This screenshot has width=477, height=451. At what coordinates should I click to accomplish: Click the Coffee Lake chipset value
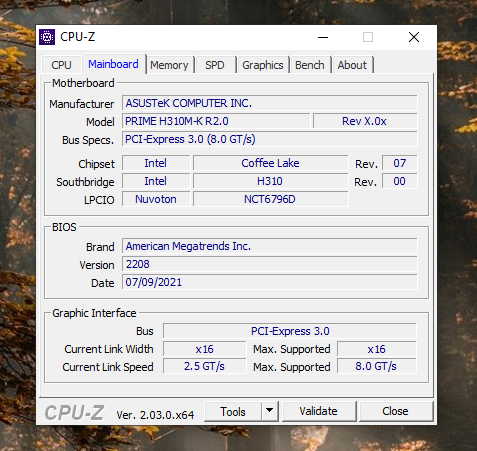[x=271, y=163]
